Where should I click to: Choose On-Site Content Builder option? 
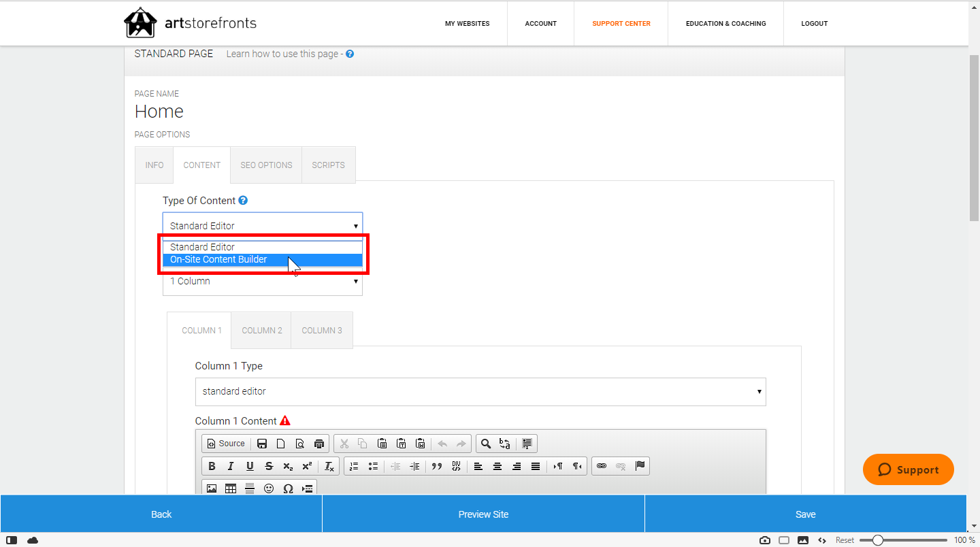pos(263,259)
